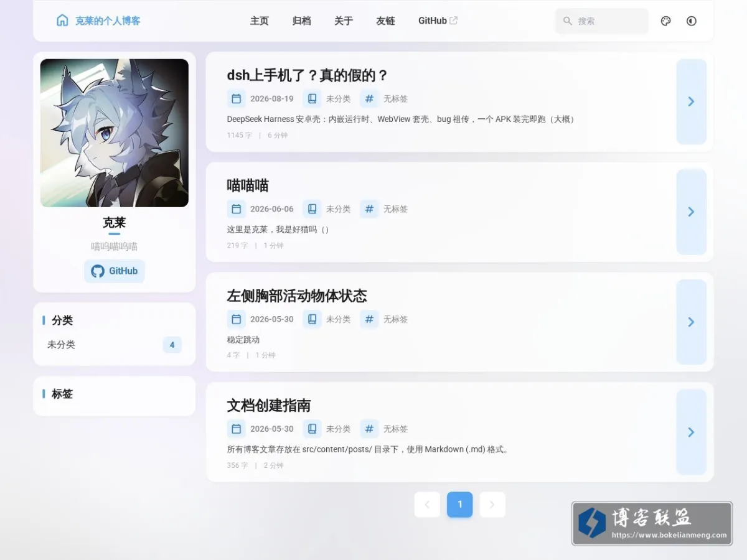Click the bio text 喵呜喵呜喵
Screen dimensions: 747x560
(115, 246)
